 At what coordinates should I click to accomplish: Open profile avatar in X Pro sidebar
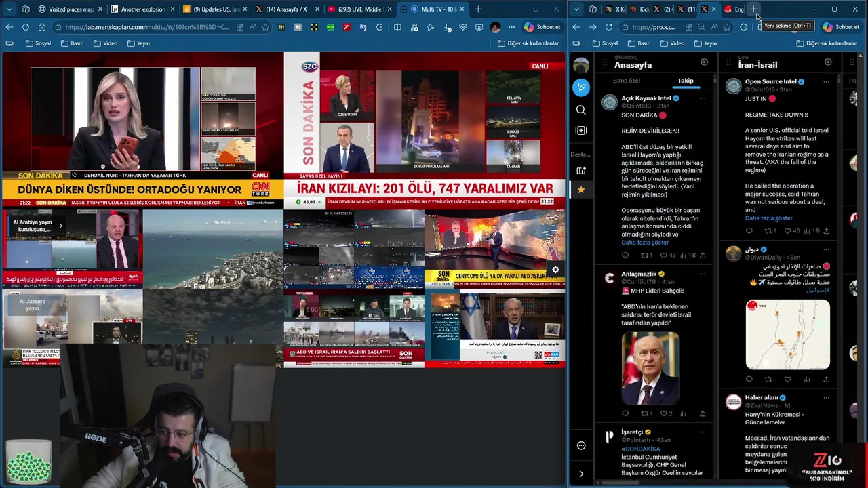point(581,65)
